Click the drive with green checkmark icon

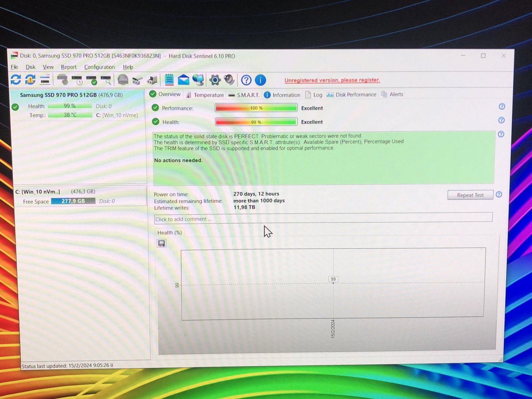point(91,80)
